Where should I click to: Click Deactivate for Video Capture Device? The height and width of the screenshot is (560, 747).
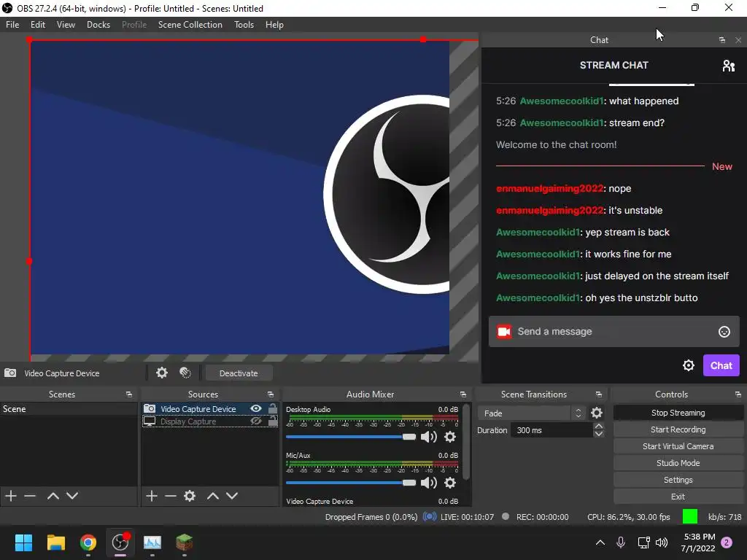click(x=239, y=373)
